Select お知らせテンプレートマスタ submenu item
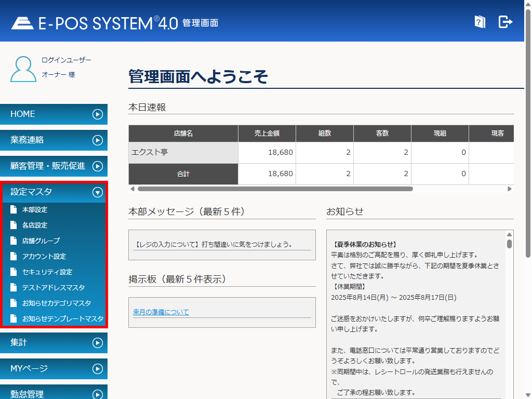Screen dimensions: 532x399 tap(62, 319)
